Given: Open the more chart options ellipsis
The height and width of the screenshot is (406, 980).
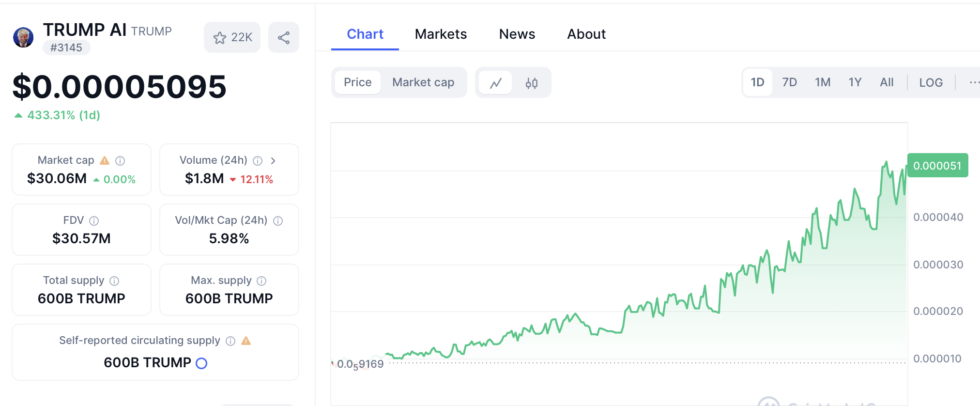Looking at the screenshot, I should click(974, 82).
